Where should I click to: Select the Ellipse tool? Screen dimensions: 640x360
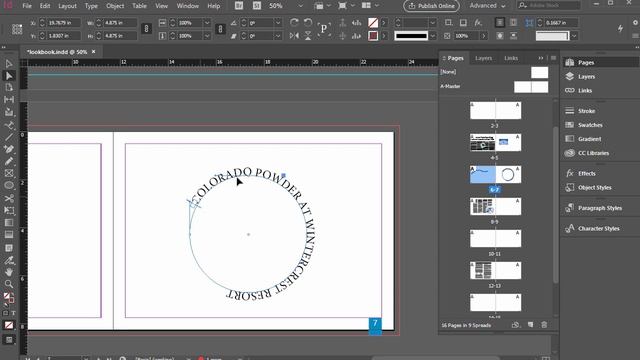(9, 186)
